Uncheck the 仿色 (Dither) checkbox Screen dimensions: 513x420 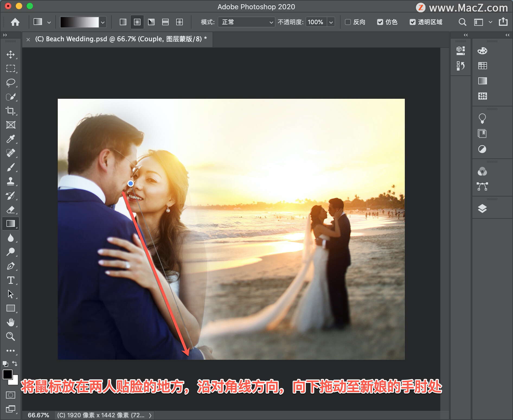[380, 22]
